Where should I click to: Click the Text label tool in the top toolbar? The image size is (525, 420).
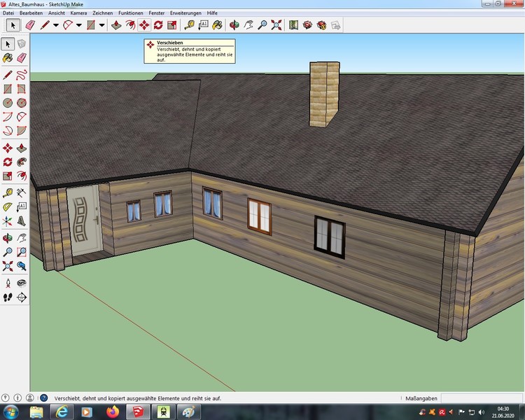tap(203, 25)
